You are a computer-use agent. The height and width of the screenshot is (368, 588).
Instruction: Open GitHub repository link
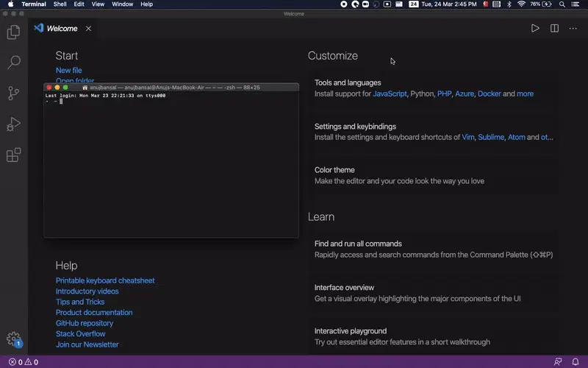click(x=85, y=323)
